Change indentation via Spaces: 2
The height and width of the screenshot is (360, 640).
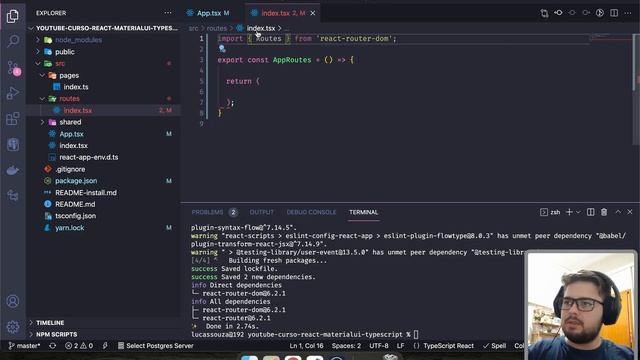(346, 346)
